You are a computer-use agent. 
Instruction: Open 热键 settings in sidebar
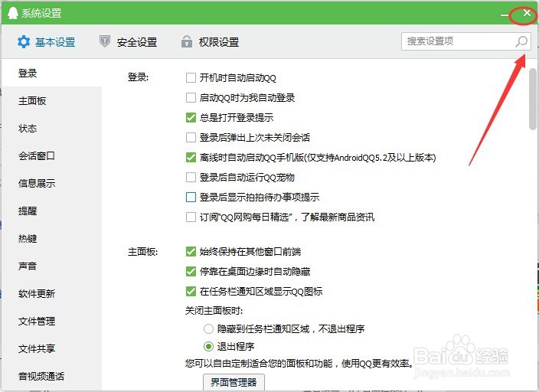pyautogui.click(x=52, y=238)
